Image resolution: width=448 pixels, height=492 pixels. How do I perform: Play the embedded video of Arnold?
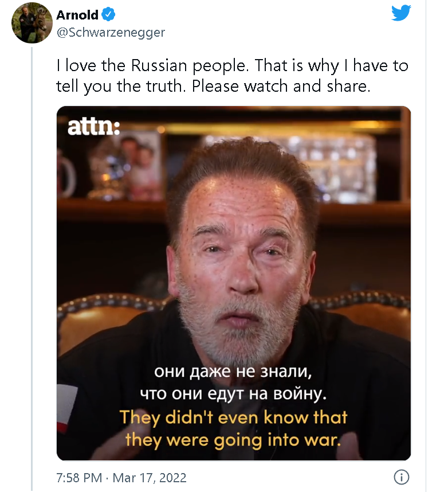point(234,283)
